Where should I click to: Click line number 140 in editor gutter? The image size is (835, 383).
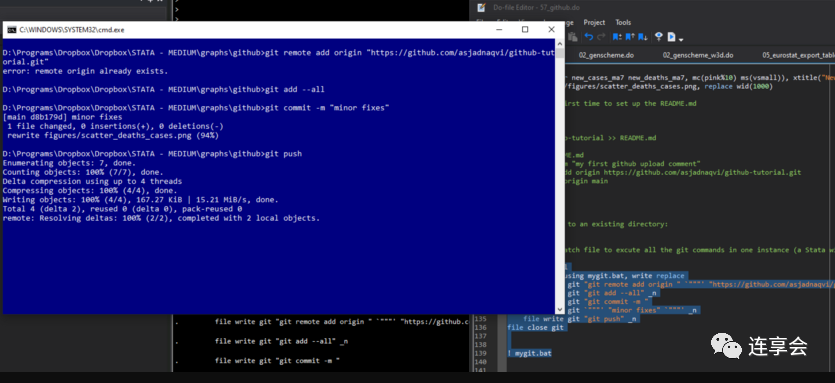(x=481, y=362)
